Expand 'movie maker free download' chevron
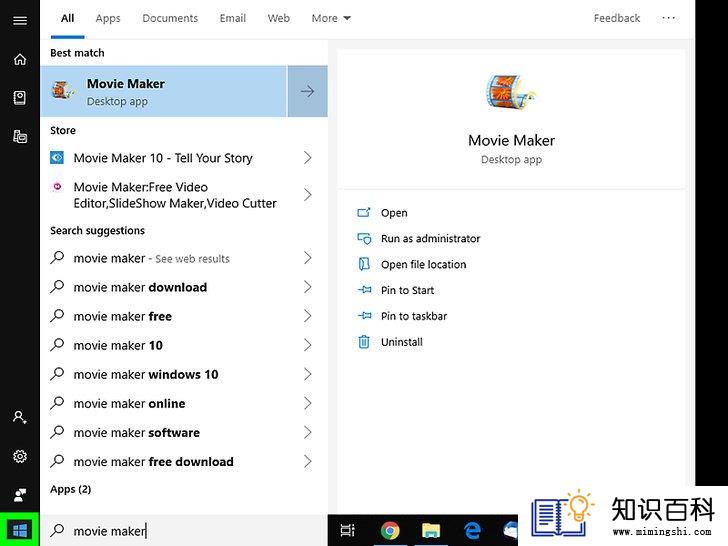Image resolution: width=728 pixels, height=546 pixels. click(307, 462)
